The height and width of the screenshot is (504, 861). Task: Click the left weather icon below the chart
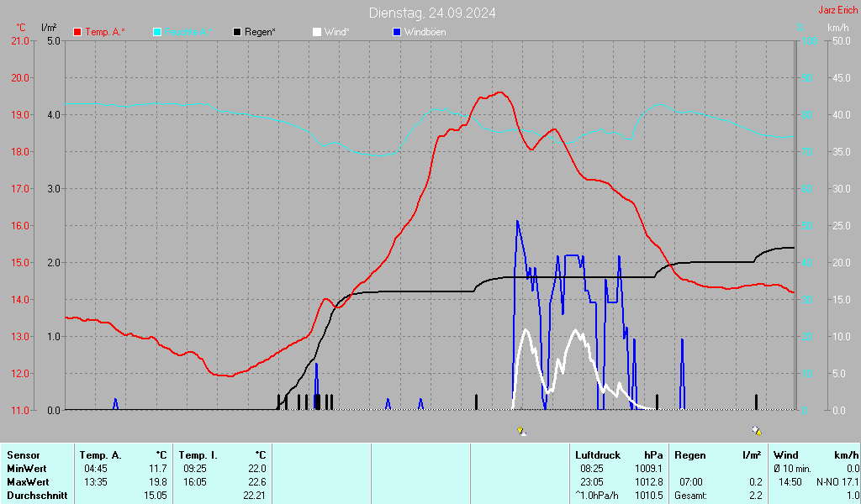pyautogui.click(x=521, y=431)
